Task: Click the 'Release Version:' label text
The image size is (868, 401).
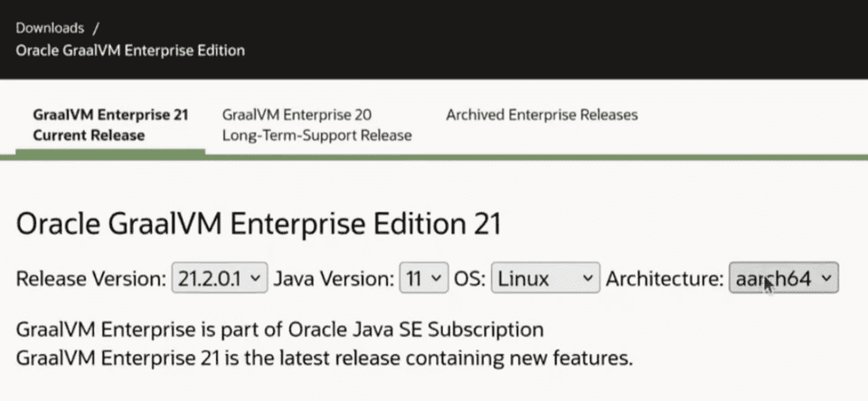Action: pyautogui.click(x=90, y=278)
